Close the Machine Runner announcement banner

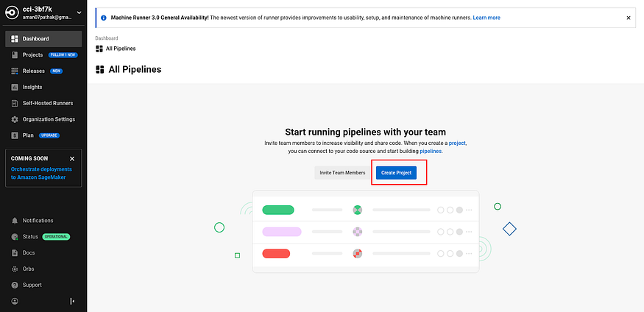629,18
